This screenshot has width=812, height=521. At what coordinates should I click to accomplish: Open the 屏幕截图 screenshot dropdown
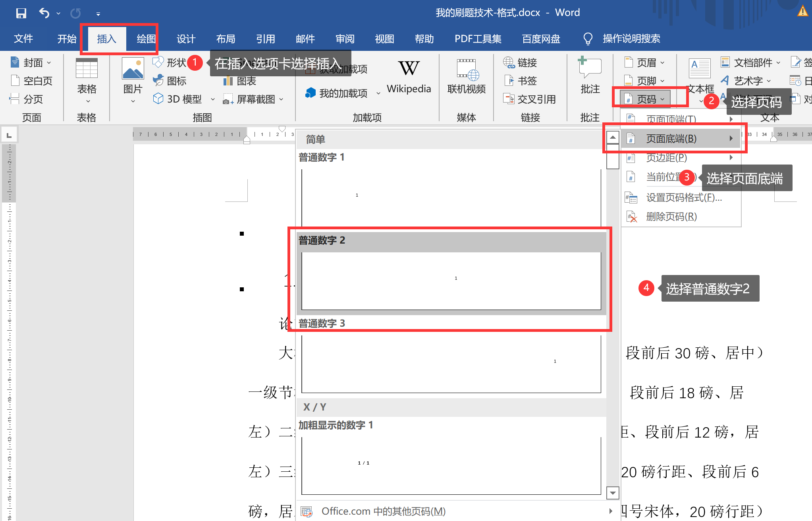pos(253,99)
